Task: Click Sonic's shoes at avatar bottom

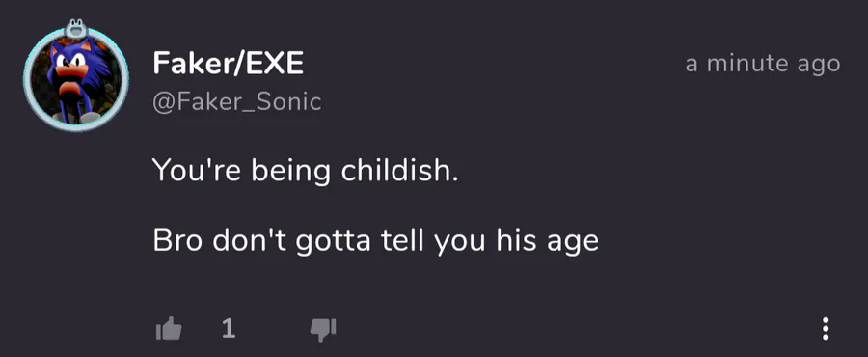Action: pos(76,118)
